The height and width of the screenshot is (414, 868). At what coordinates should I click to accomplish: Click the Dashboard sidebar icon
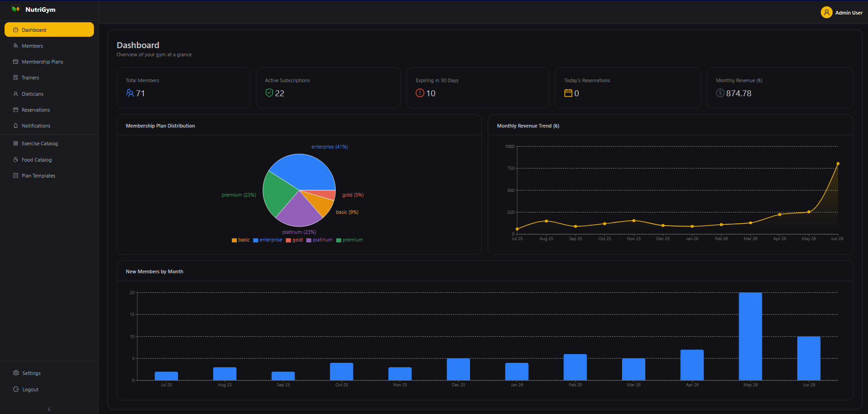[x=16, y=30]
